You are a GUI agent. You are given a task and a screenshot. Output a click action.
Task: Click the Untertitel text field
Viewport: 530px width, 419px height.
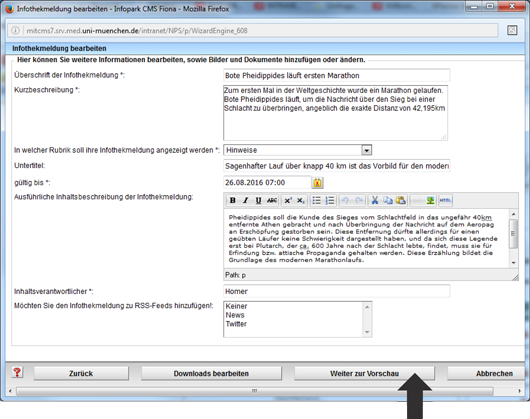click(x=337, y=166)
